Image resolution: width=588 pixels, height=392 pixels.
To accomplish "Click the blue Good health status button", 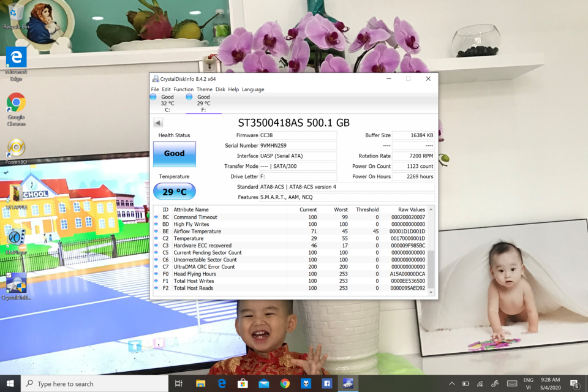I will 175,153.
